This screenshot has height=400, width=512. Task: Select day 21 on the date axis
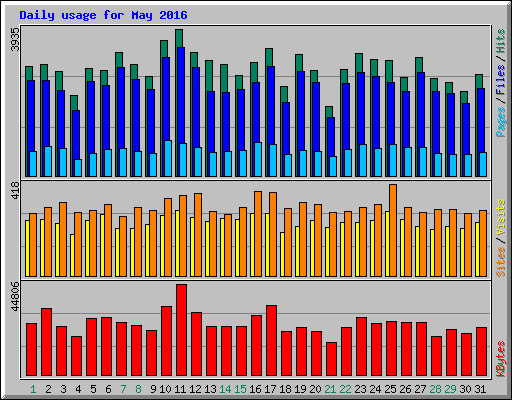click(x=330, y=389)
